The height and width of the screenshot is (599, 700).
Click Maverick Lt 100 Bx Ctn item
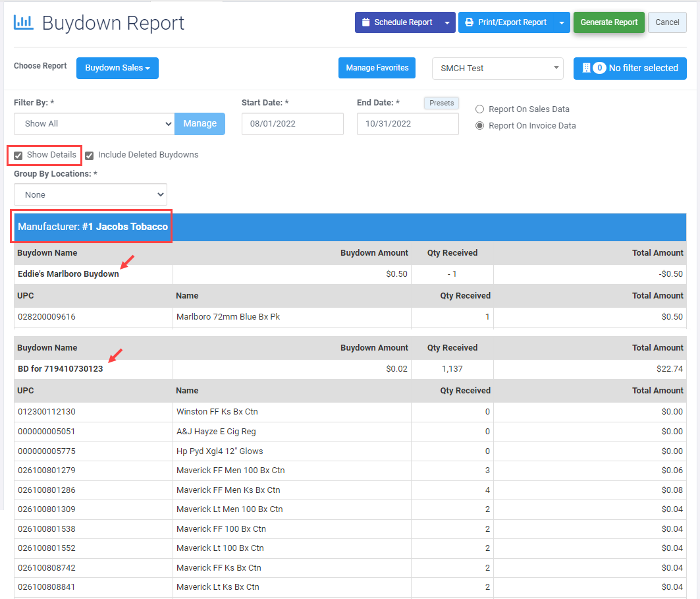220,548
